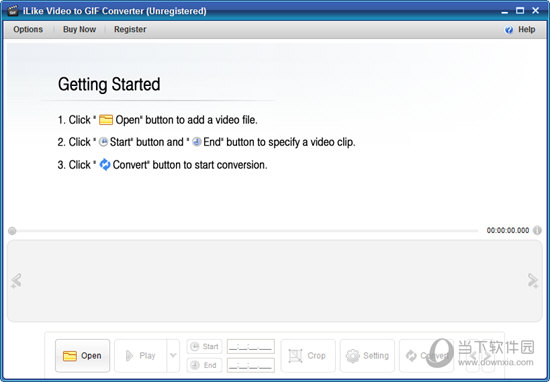The image size is (550, 382).
Task: Open the Setting dialog button
Action: (367, 356)
